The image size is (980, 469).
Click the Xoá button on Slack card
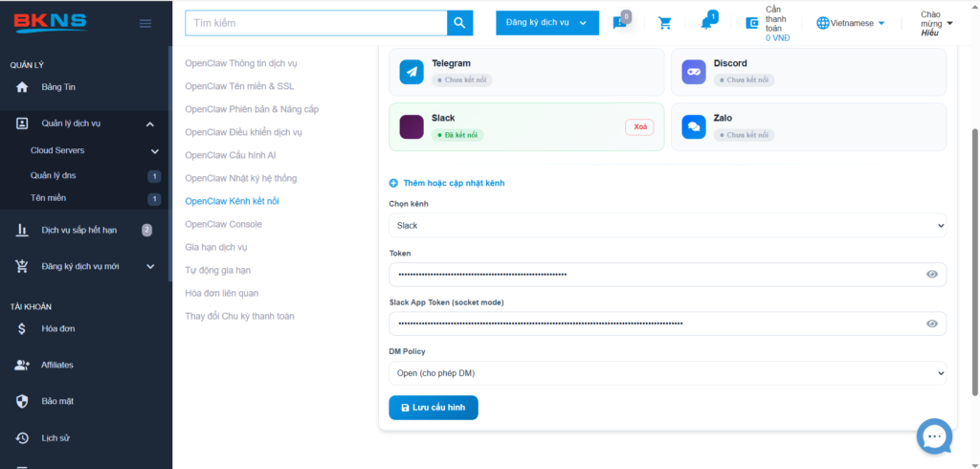[x=639, y=127]
